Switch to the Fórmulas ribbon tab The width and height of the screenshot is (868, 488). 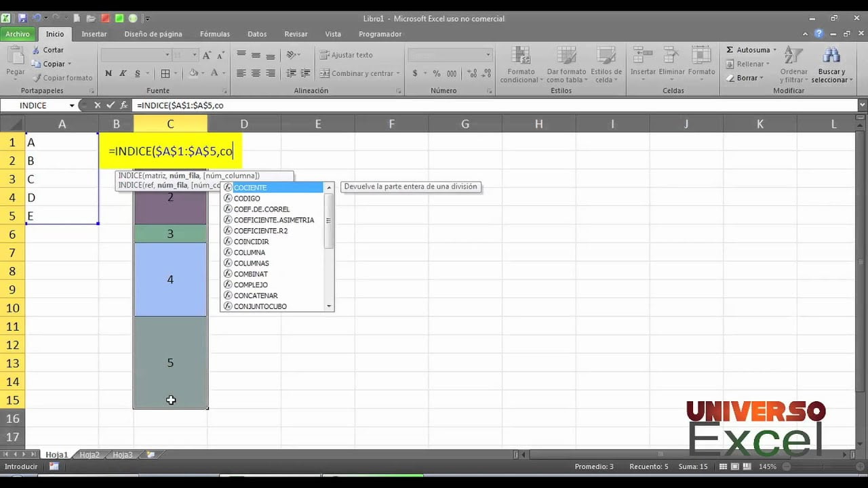(214, 33)
